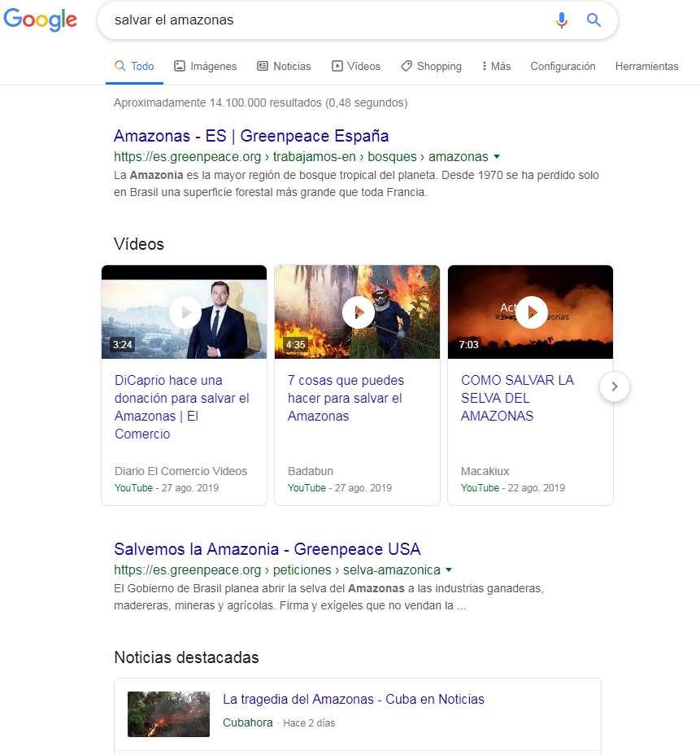Click the Cubahora source name
Viewport: 700px width, 755px height.
click(x=248, y=722)
